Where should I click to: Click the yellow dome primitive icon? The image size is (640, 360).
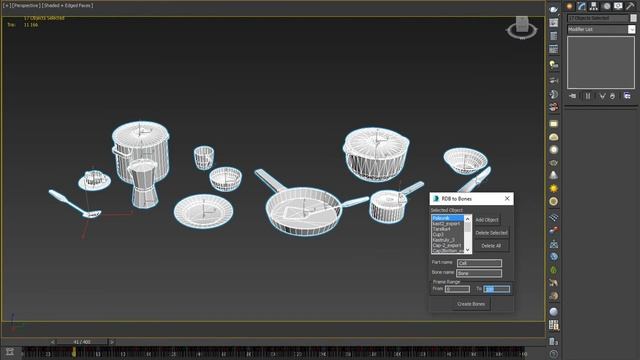pos(553,137)
